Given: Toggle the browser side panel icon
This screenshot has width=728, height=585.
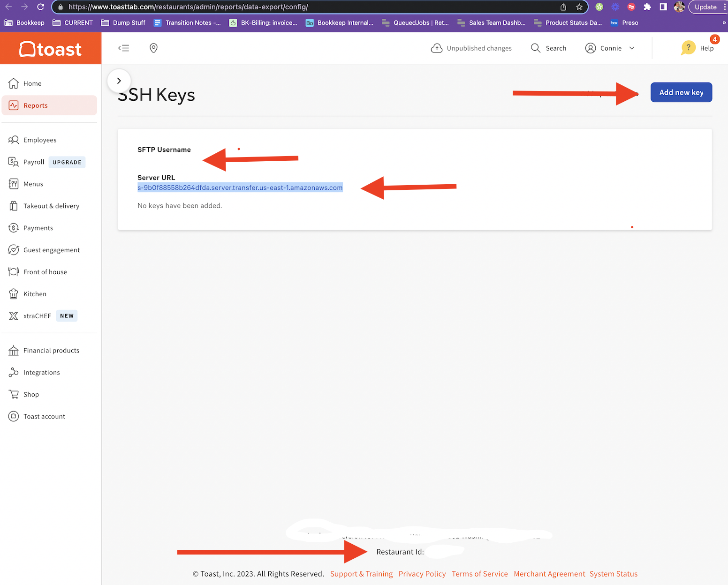Looking at the screenshot, I should click(663, 7).
